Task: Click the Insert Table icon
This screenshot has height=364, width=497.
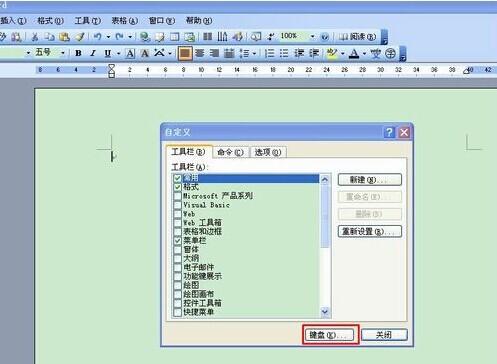Action: point(175,37)
